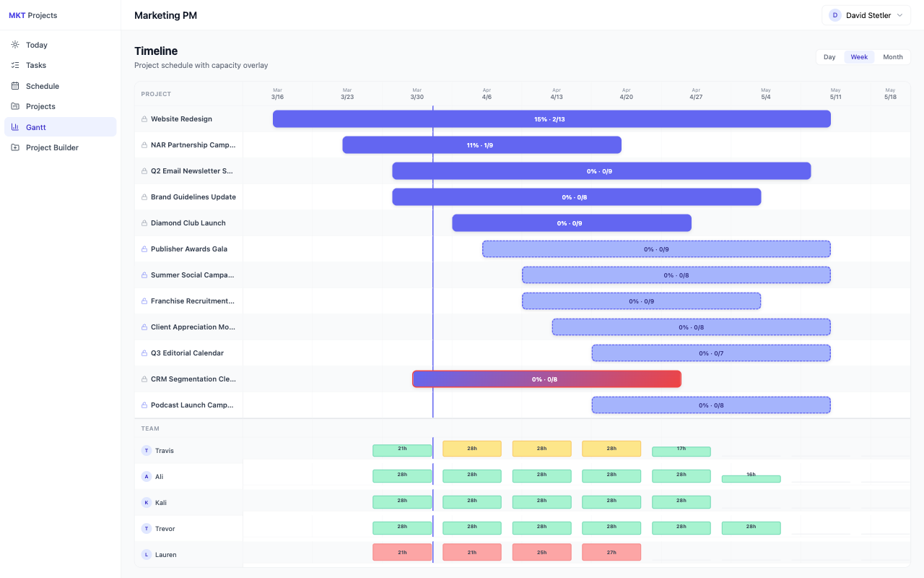The height and width of the screenshot is (578, 924).
Task: Click the MKT Projects logo link
Action: (32, 14)
